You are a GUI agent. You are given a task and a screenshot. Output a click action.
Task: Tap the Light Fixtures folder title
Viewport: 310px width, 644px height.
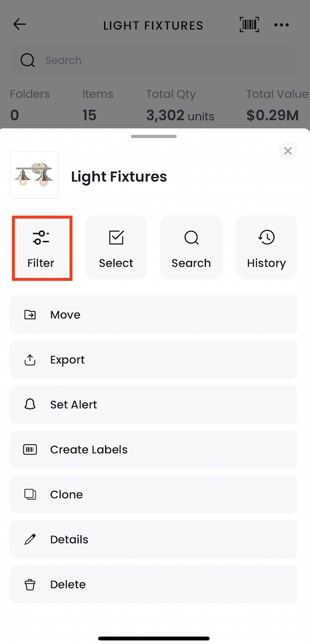coord(119,177)
